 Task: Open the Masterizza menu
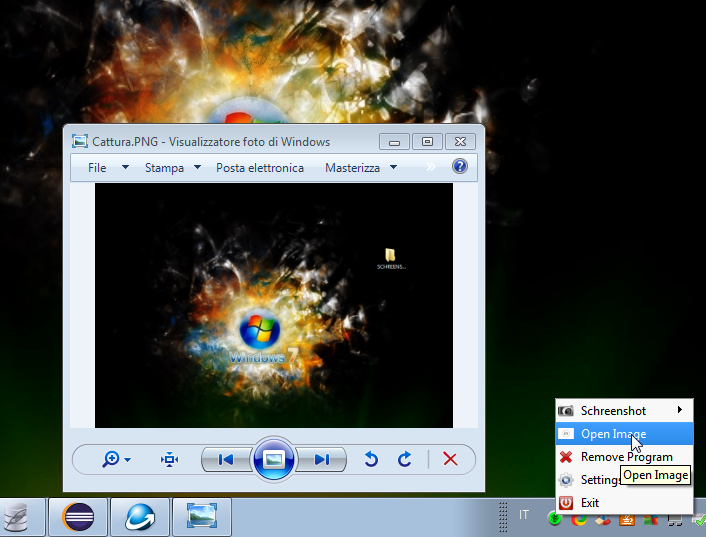coord(353,168)
